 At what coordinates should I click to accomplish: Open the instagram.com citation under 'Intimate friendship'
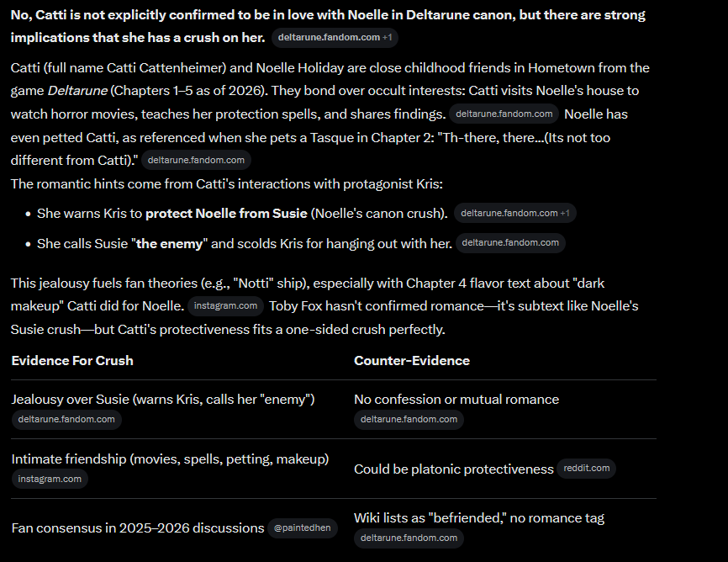pos(50,479)
